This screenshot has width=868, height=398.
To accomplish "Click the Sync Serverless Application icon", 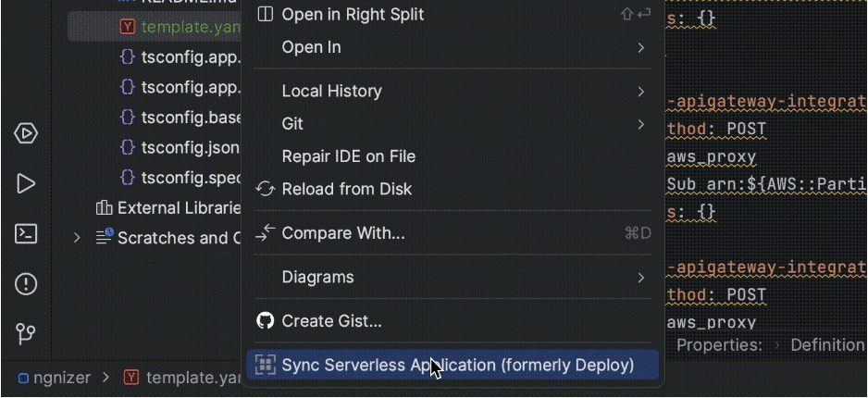I will [266, 365].
